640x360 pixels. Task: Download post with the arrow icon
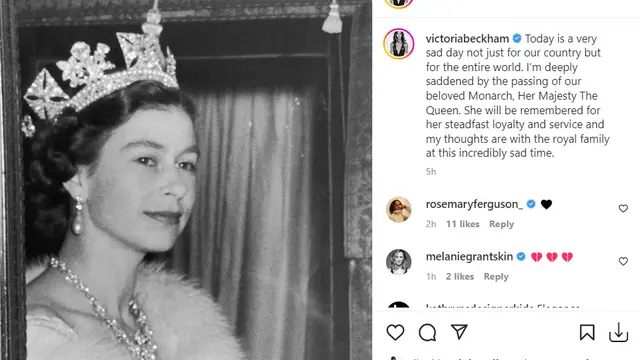[618, 332]
